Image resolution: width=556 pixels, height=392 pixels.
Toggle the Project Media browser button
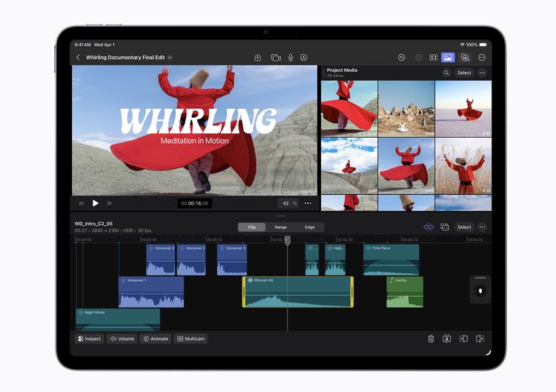click(x=448, y=57)
